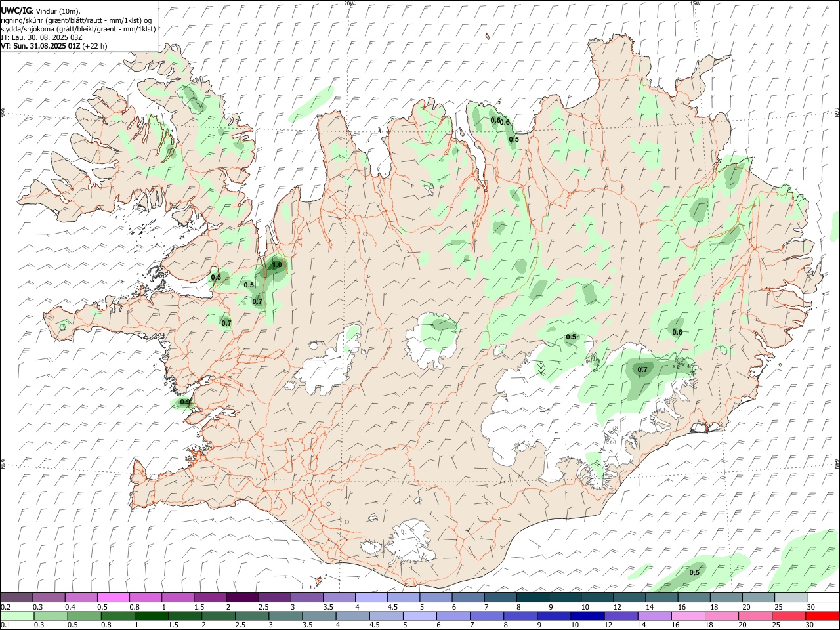
Task: Select the "Vindur (10m)" header label
Action: click(58, 11)
